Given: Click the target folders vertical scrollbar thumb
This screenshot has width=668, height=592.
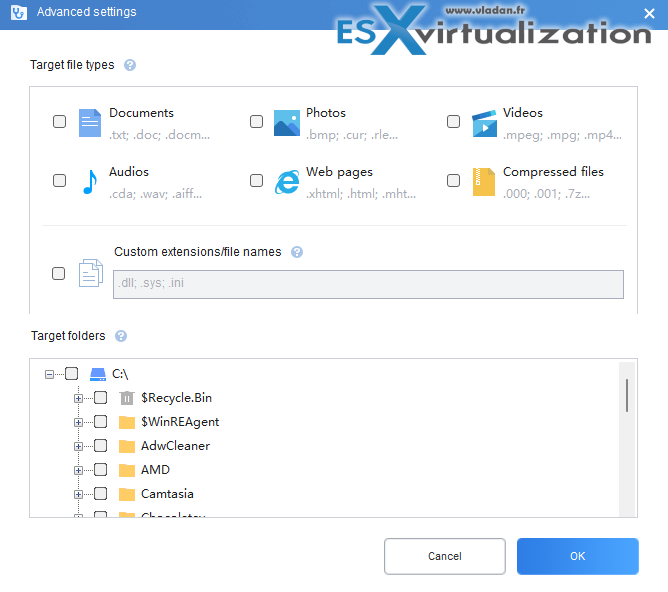Looking at the screenshot, I should (x=627, y=395).
